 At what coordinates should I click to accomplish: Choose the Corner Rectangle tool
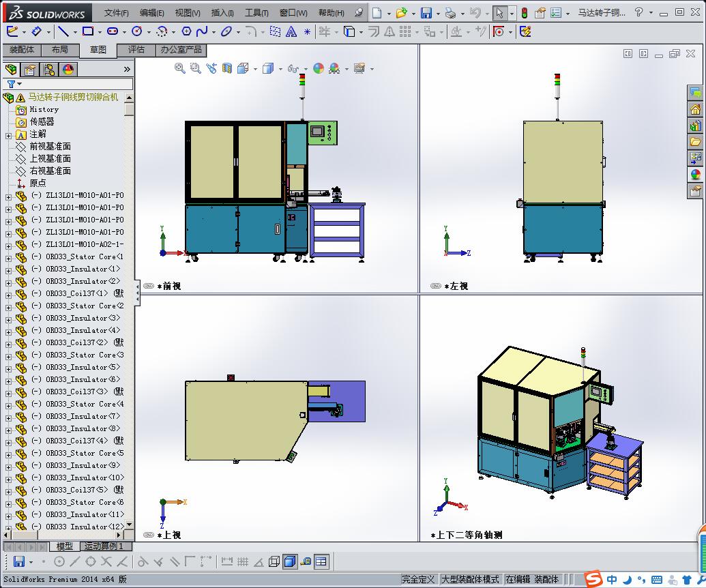tap(88, 31)
